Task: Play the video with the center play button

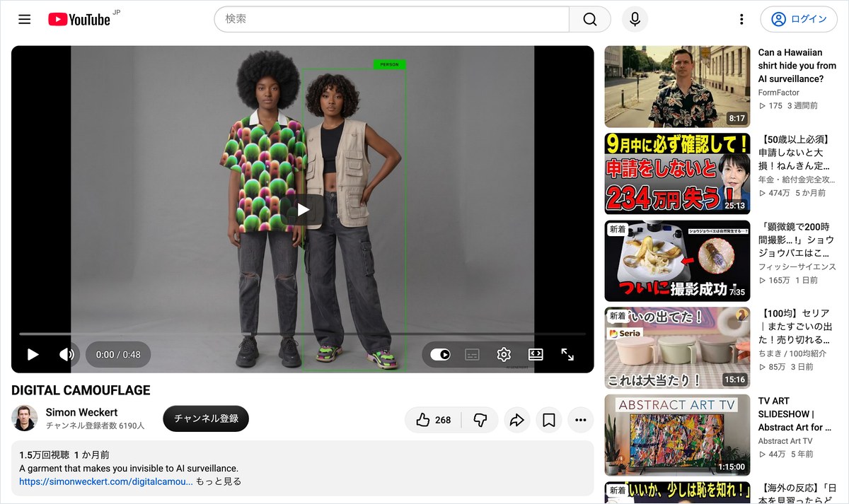Action: coord(303,209)
